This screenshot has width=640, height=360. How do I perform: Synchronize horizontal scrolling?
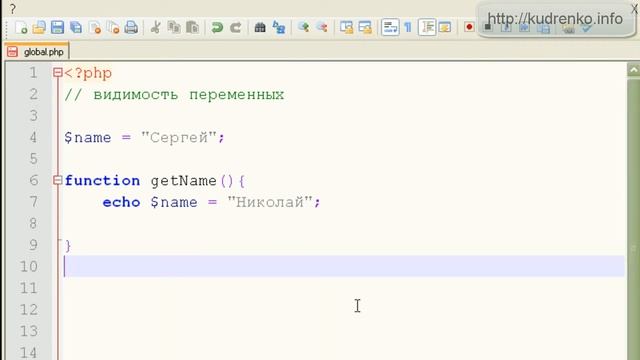pos(365,28)
